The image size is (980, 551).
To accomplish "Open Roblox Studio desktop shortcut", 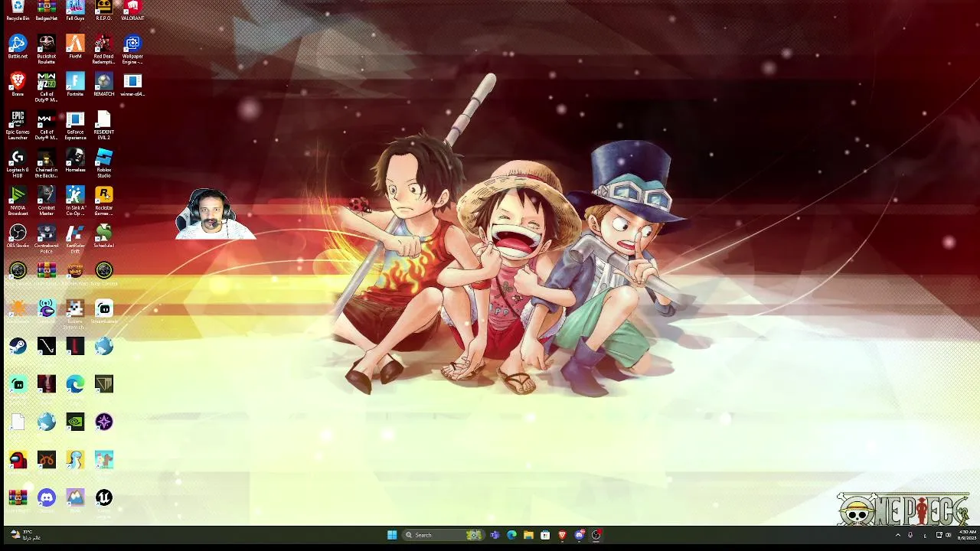I will (104, 163).
